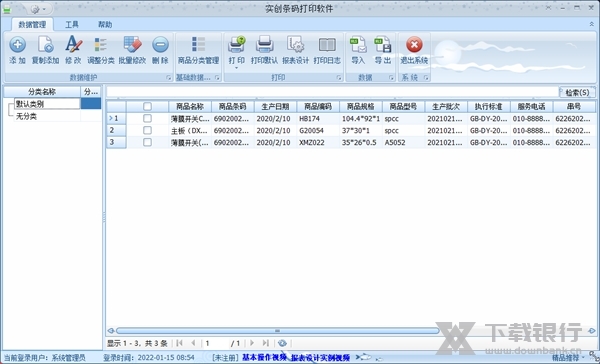Open 批量修改 batch edit
This screenshot has height=364, width=600.
coord(132,45)
